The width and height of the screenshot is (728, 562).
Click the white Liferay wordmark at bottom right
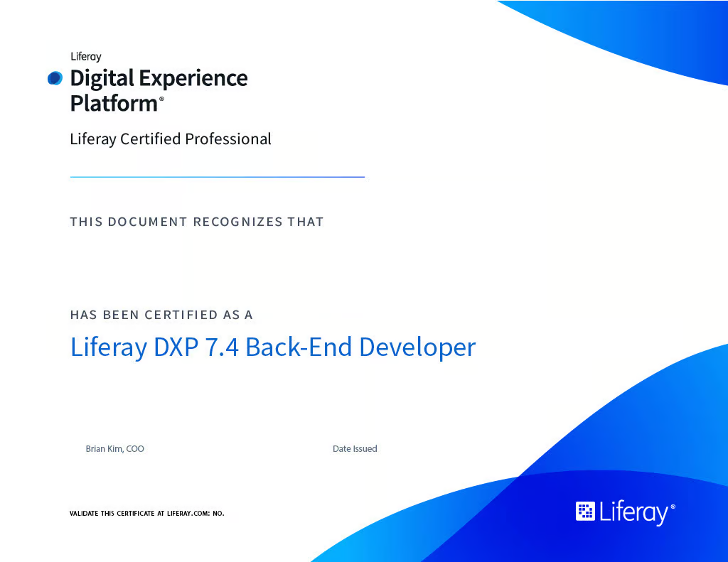(x=638, y=512)
